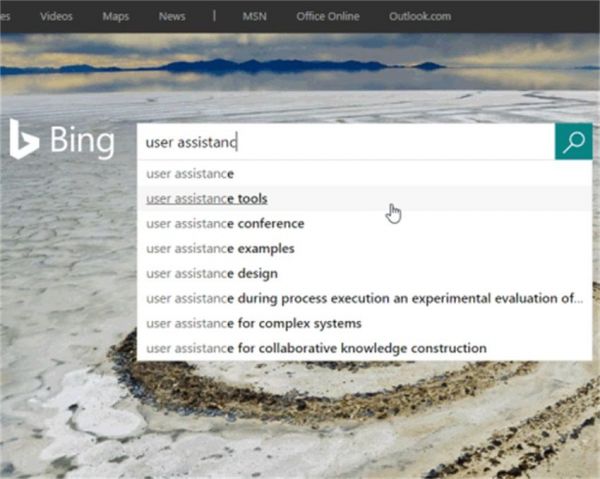Image resolution: width=600 pixels, height=479 pixels.
Task: Pick 'user assistance conference' suggestion
Action: (225, 224)
